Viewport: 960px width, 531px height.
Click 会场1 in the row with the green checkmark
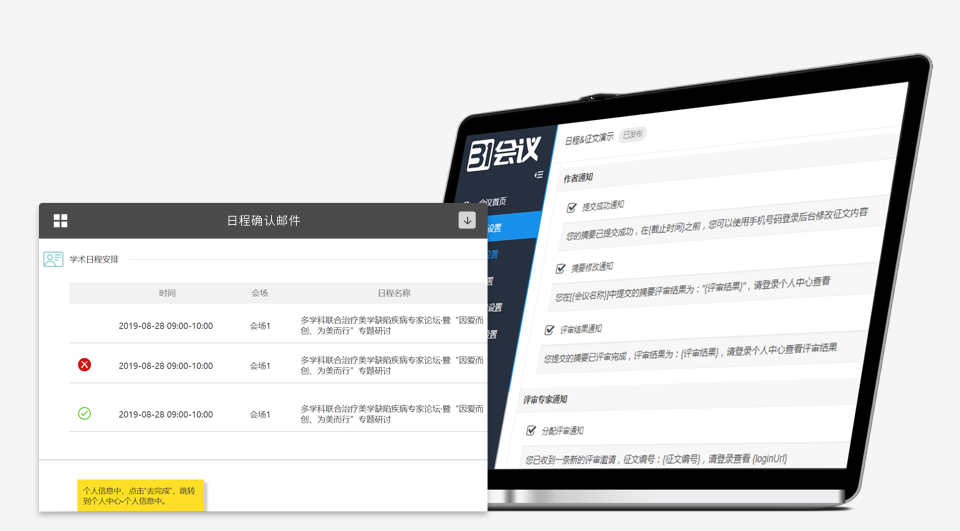[260, 414]
